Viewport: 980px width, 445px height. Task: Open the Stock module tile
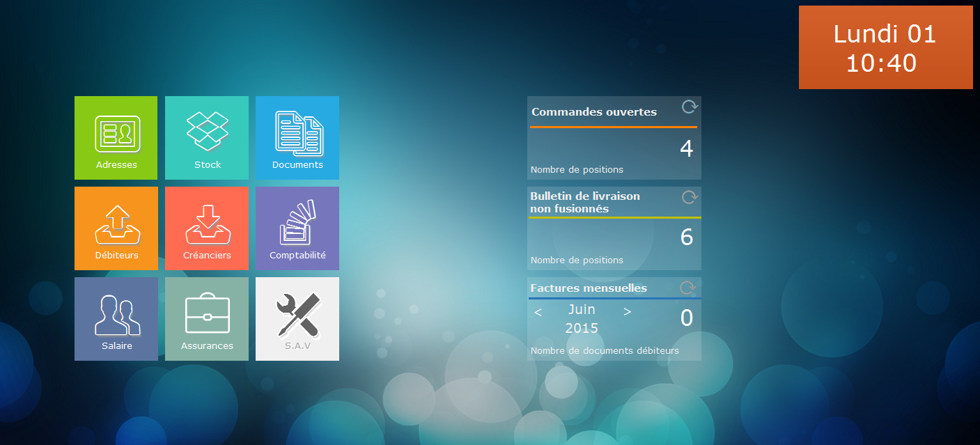click(x=207, y=138)
